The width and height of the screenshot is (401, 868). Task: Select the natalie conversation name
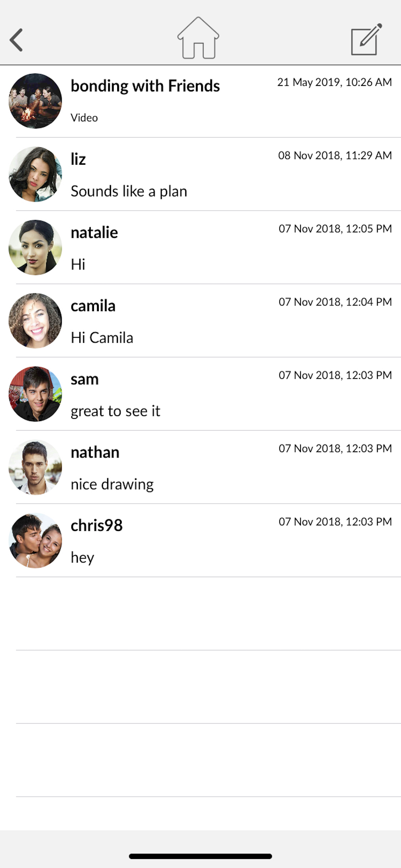(94, 232)
